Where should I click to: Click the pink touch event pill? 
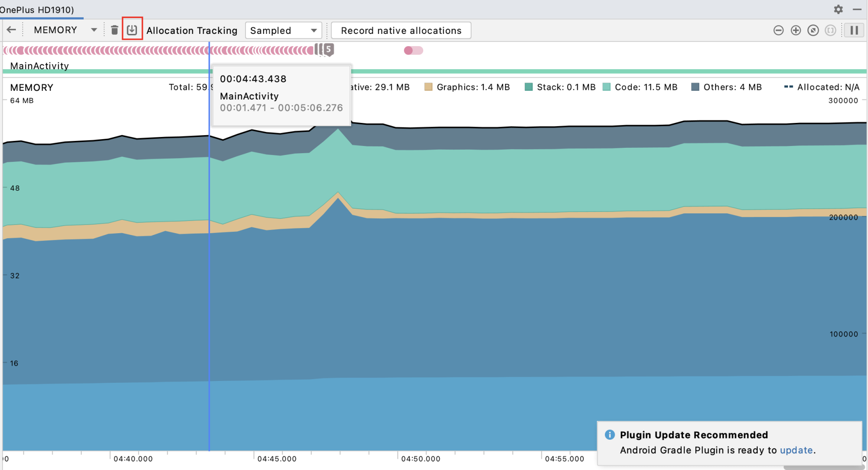point(413,50)
